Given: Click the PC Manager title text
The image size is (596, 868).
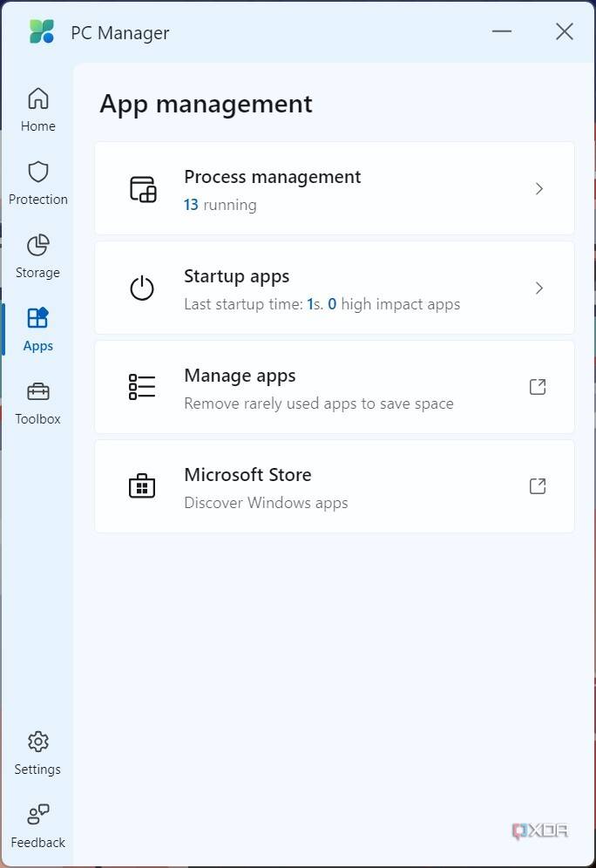Looking at the screenshot, I should click(x=120, y=33).
